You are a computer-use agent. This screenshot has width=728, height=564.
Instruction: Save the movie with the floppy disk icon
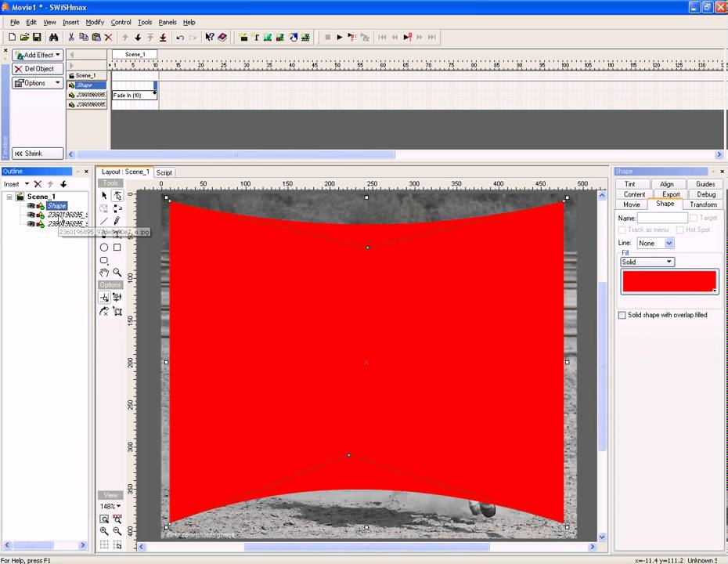click(x=37, y=37)
